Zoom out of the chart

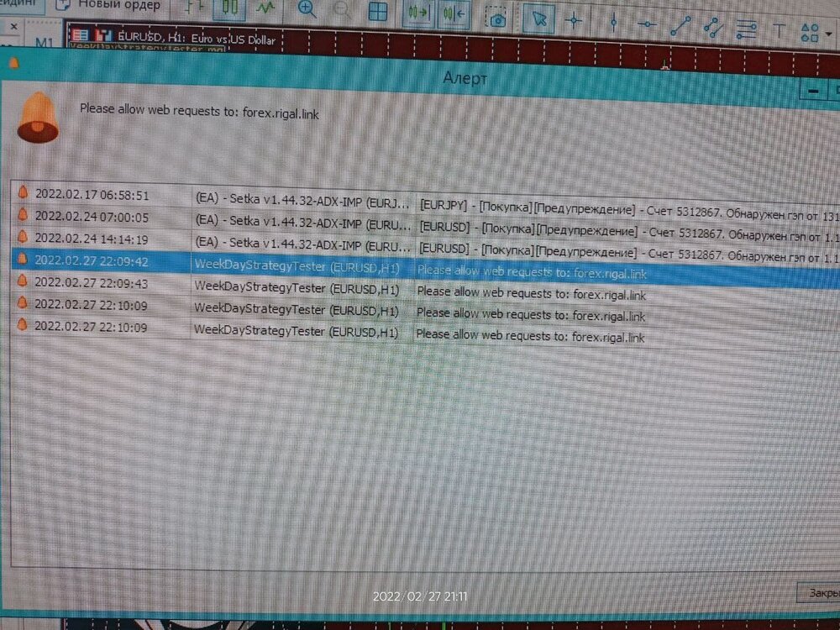pyautogui.click(x=343, y=10)
